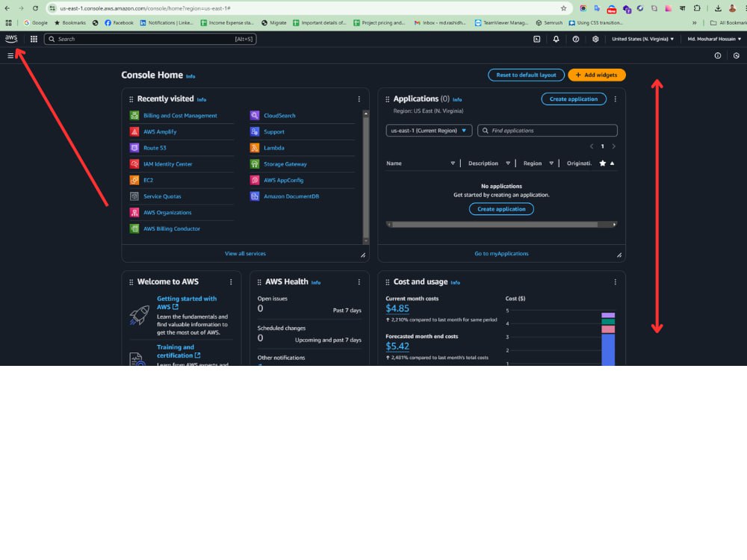Open browser downloads icon
This screenshot has height=560, width=747.
click(x=717, y=8)
